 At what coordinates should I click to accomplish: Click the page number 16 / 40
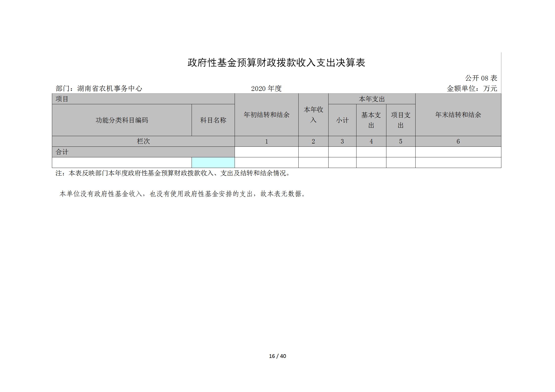(277, 356)
